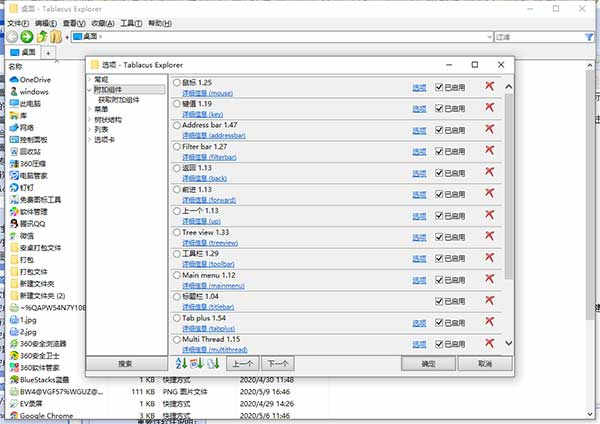Remove the Tree view add-on via red X
The height and width of the screenshot is (424, 600).
[x=489, y=236]
